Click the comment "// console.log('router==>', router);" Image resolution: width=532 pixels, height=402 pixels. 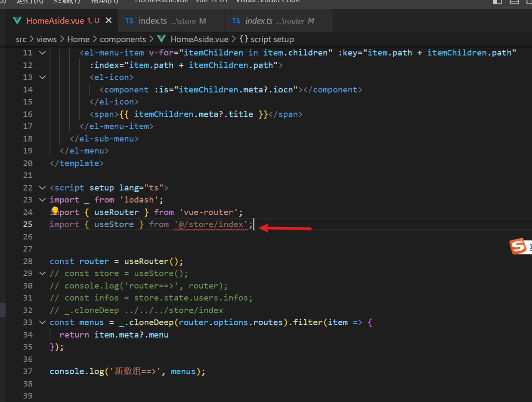139,285
